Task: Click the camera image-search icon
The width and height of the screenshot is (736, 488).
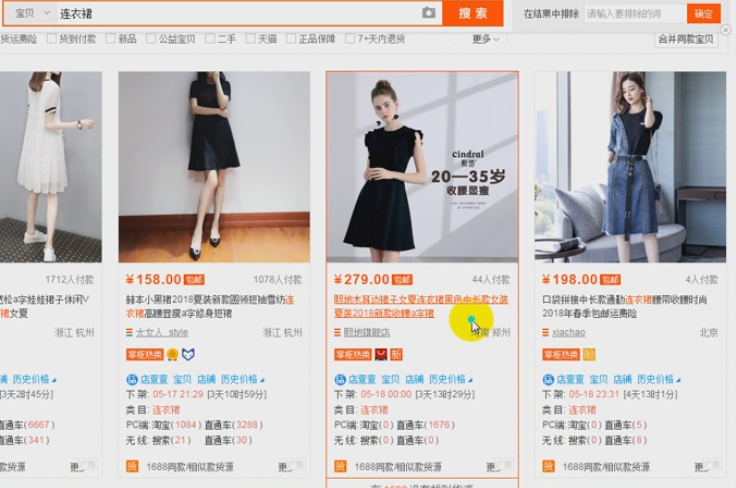Action: coord(428,13)
